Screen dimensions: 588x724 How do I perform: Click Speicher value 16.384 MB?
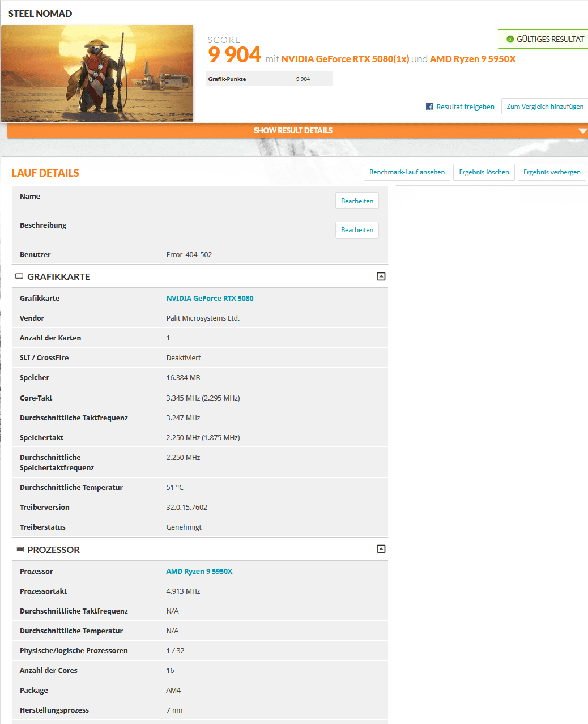coord(183,378)
